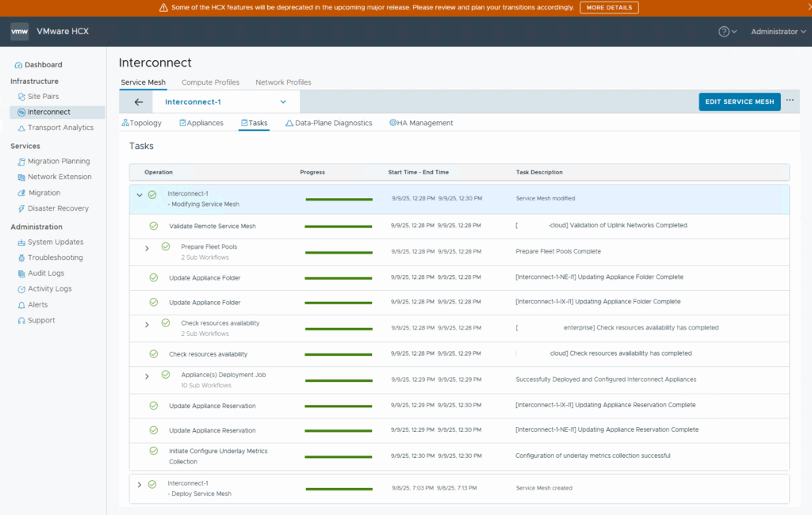Expand the Prepare Fleet Pools sub workflows
Viewport: 812px width, 515px height.
pos(147,248)
